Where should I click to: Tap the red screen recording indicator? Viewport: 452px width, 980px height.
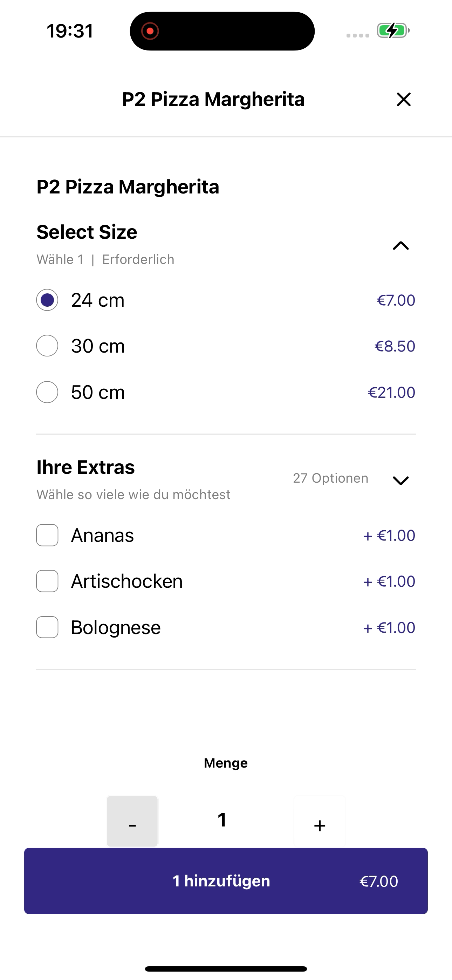tap(150, 31)
